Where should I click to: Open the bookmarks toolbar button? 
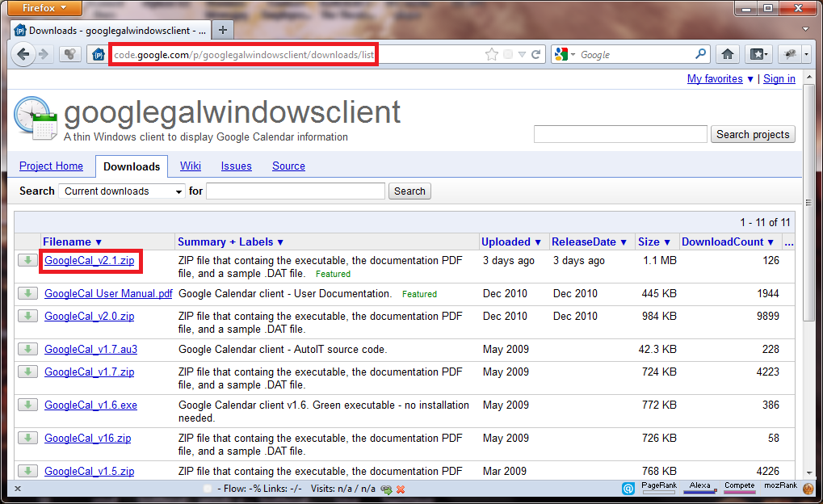[759, 54]
